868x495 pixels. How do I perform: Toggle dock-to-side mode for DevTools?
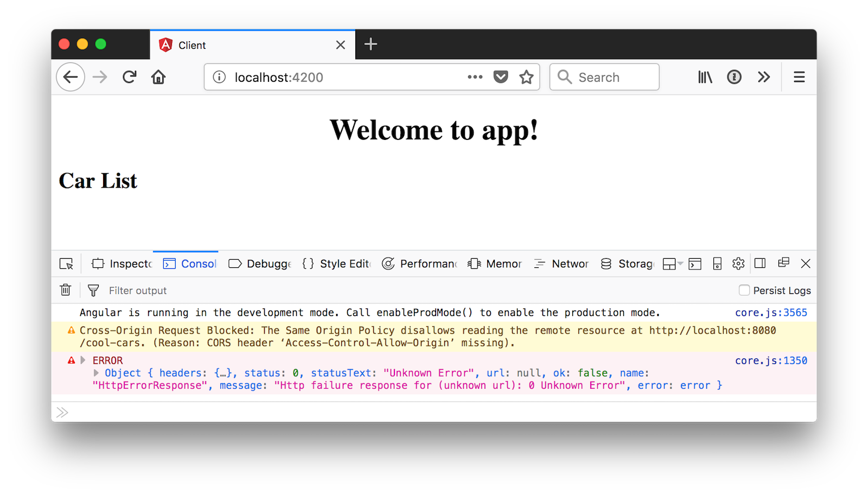click(760, 263)
